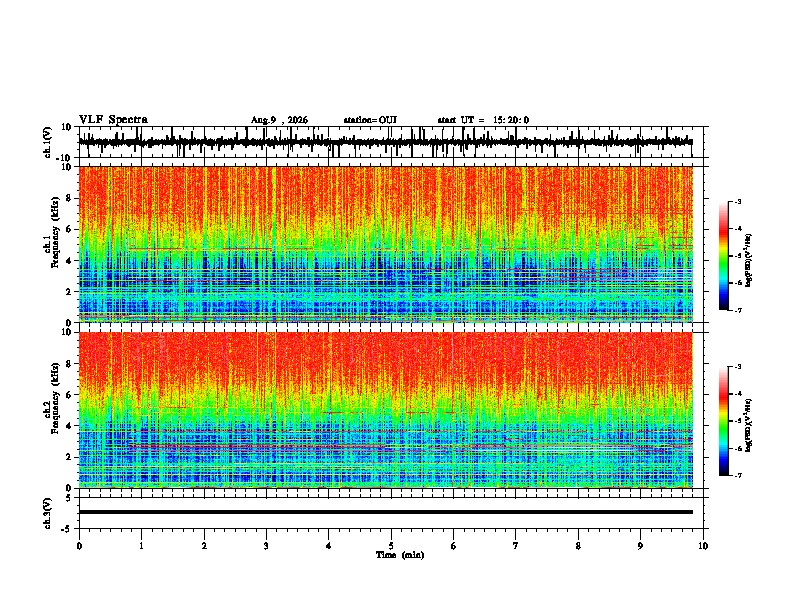This screenshot has height=612, width=792.
Task: Click the ch.1 voltage waveform trace
Action: (385, 142)
